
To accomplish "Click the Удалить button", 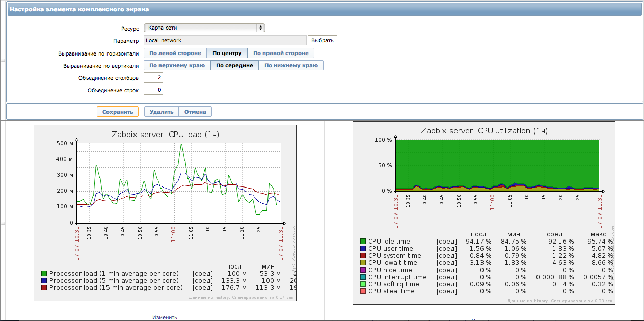I will [x=162, y=112].
